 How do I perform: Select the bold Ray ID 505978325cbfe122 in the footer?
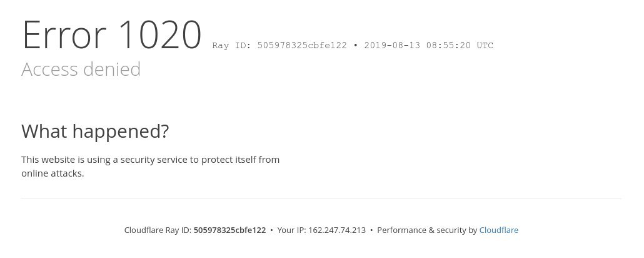point(229,230)
